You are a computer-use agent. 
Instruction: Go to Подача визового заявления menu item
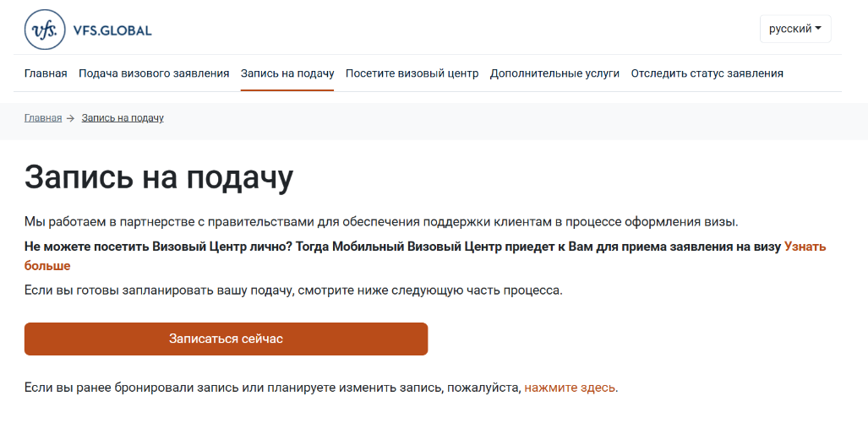click(154, 73)
